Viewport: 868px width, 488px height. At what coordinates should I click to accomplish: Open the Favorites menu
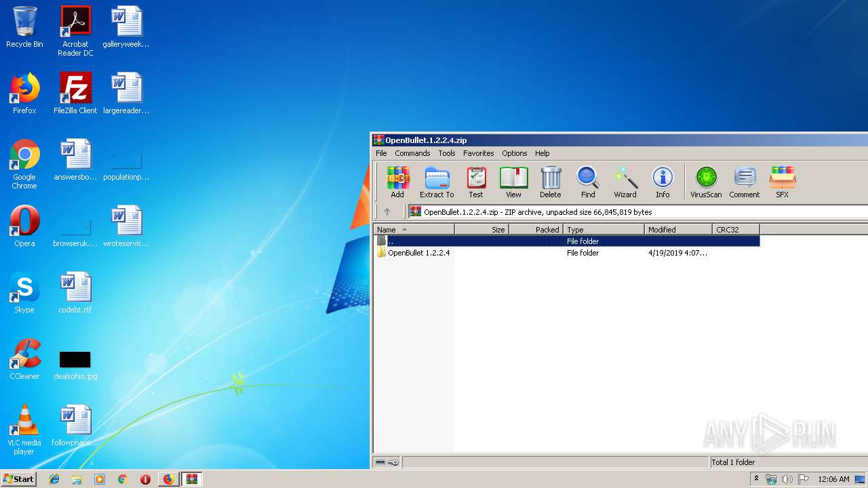(478, 153)
